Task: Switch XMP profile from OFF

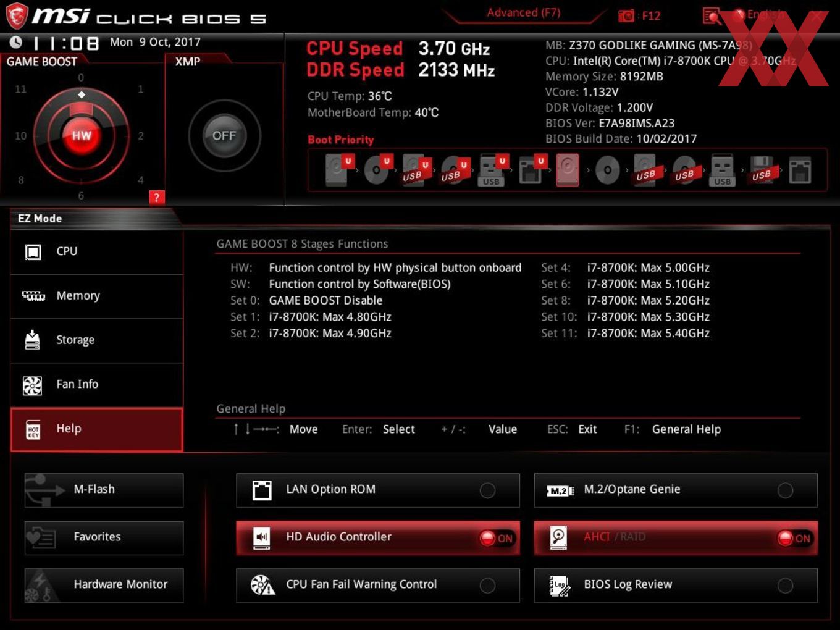Action: (x=224, y=135)
